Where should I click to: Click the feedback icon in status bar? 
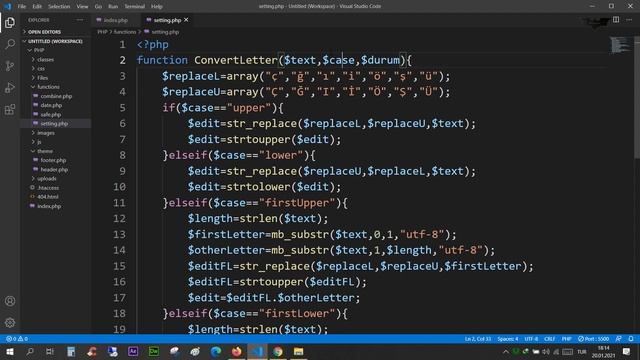(x=619, y=339)
